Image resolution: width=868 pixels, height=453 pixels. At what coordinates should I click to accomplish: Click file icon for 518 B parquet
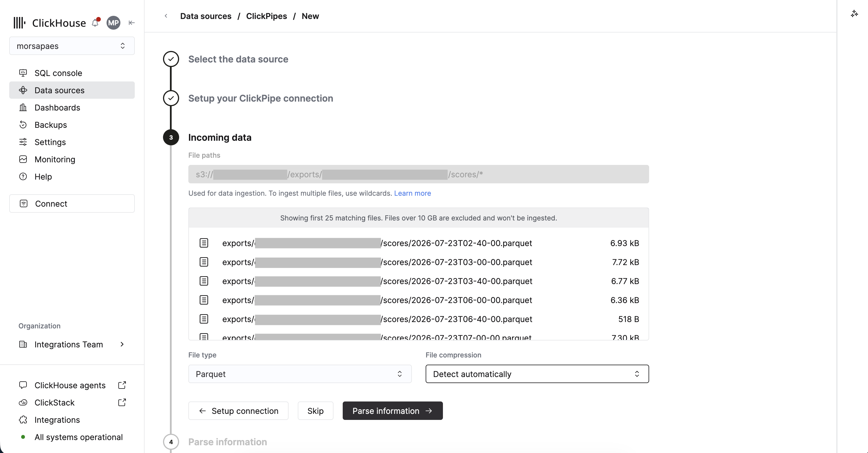coord(204,319)
